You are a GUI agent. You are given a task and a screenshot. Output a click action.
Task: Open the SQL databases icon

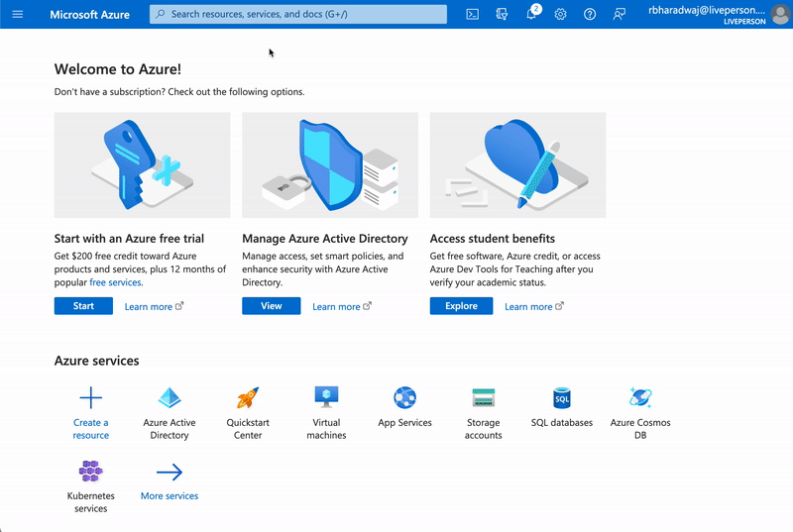(x=562, y=397)
